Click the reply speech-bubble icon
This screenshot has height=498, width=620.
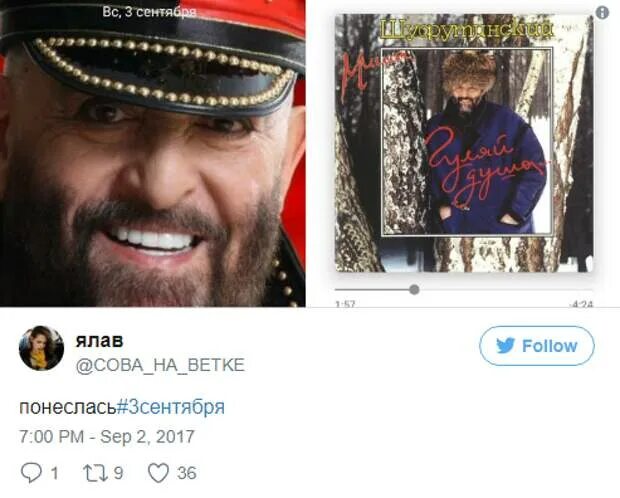31,473
